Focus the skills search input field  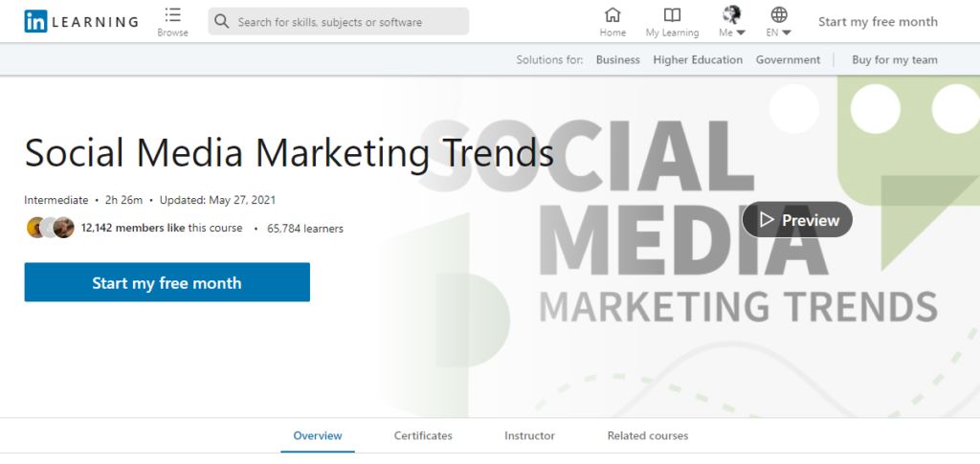(345, 21)
